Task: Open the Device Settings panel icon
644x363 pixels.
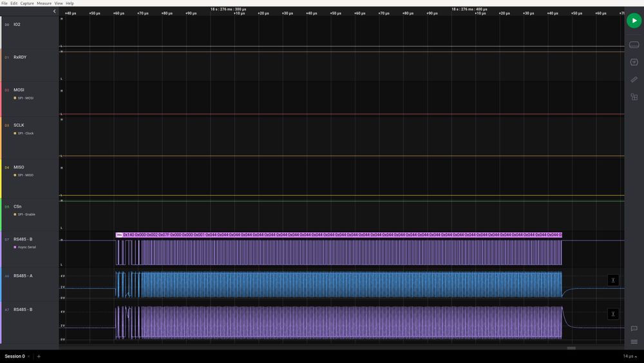Action: (634, 44)
